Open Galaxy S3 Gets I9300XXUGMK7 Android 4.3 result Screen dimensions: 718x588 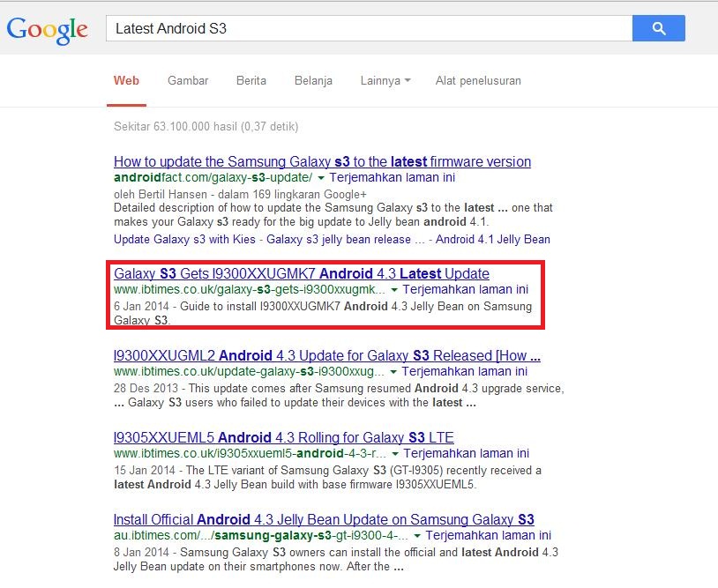click(x=302, y=273)
